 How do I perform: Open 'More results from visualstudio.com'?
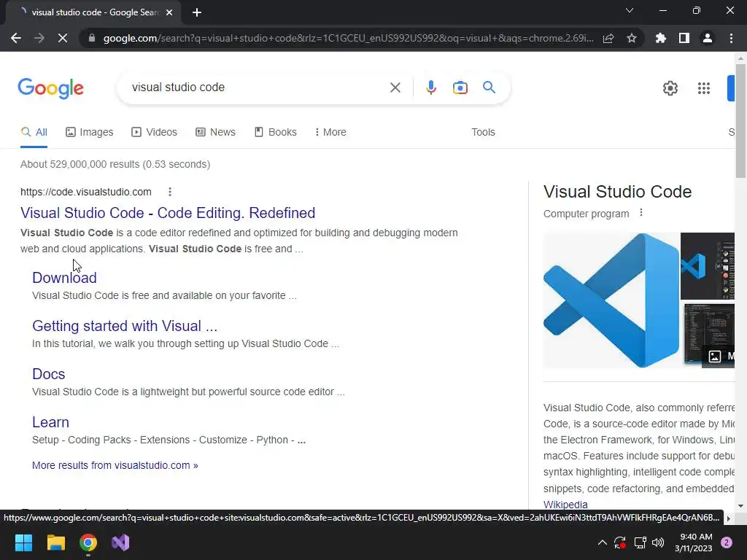[x=115, y=466]
